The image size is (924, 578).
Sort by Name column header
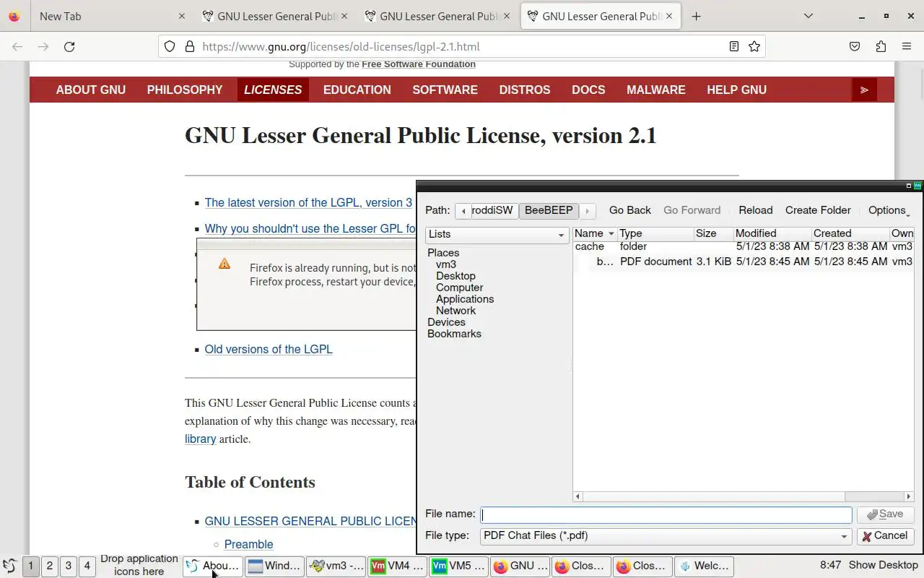[x=595, y=233]
